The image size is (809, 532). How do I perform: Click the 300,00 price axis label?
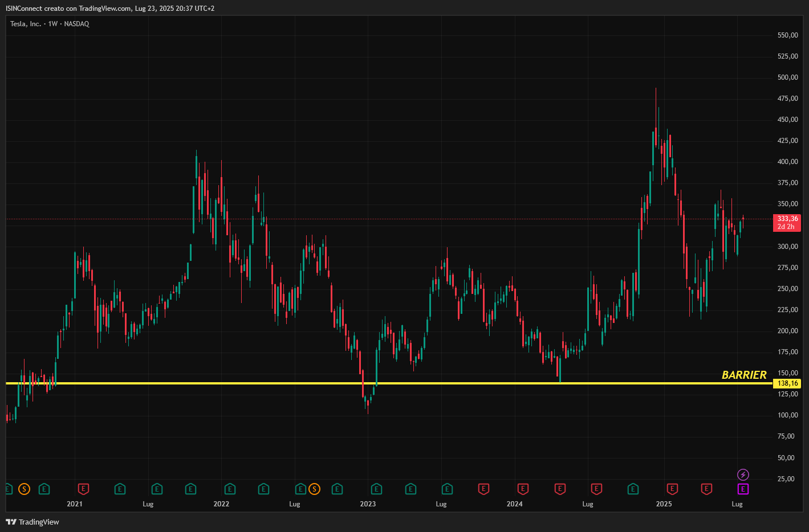click(x=787, y=247)
